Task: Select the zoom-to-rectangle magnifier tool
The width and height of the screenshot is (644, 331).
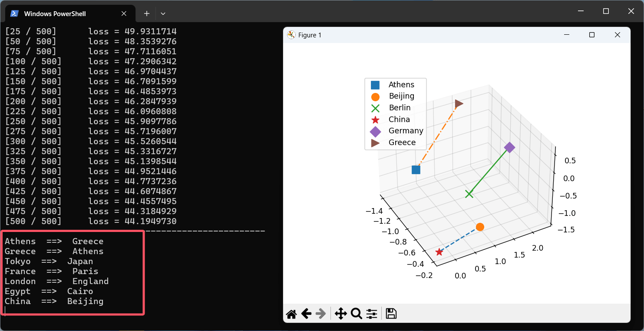Action: tap(356, 313)
